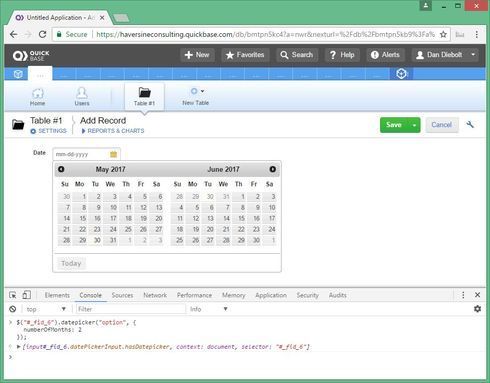Image resolution: width=490 pixels, height=383 pixels.
Task: Expand the Save button dropdown arrow
Action: pos(414,125)
